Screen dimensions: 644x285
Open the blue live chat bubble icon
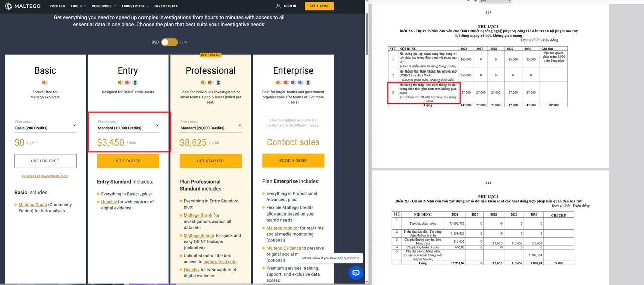pos(355,273)
